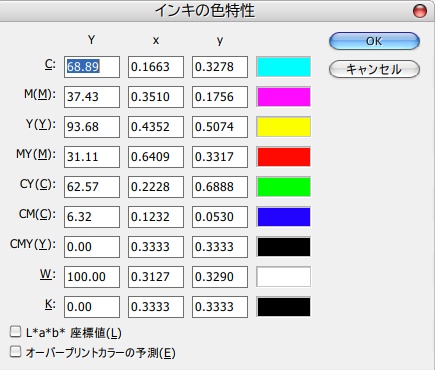The height and width of the screenshot is (370, 435).
Task: Enable L*a*b* 座標値 checkbox
Action: 15,332
